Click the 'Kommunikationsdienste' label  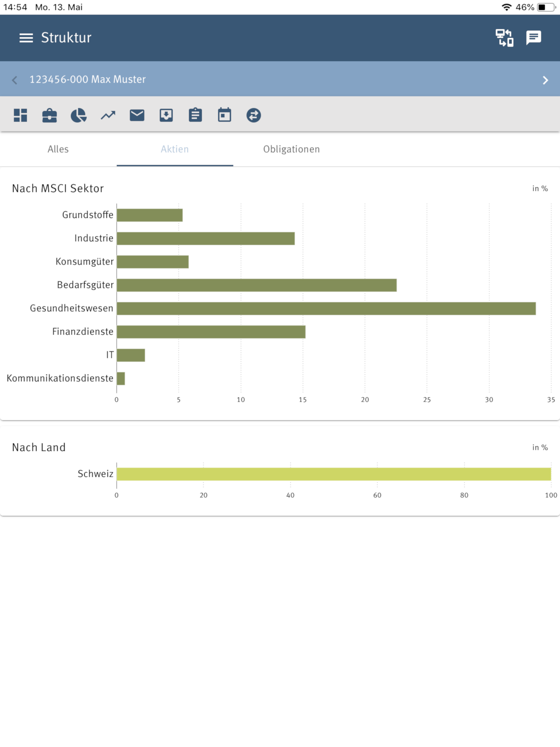click(60, 378)
